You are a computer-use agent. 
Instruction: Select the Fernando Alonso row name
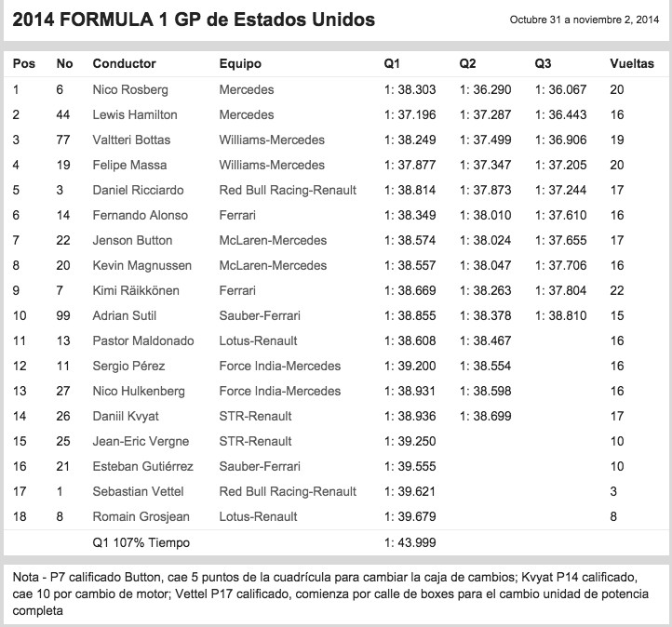(140, 216)
